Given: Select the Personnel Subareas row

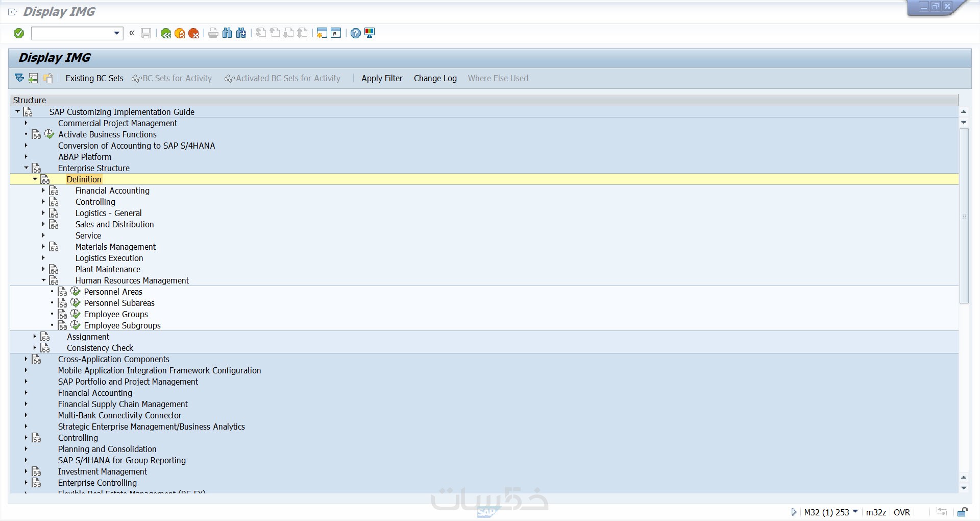Looking at the screenshot, I should (119, 303).
